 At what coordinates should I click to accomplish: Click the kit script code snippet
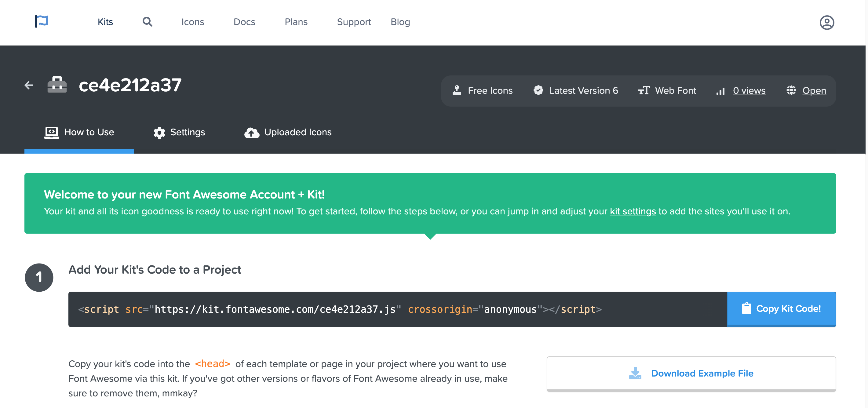340,309
